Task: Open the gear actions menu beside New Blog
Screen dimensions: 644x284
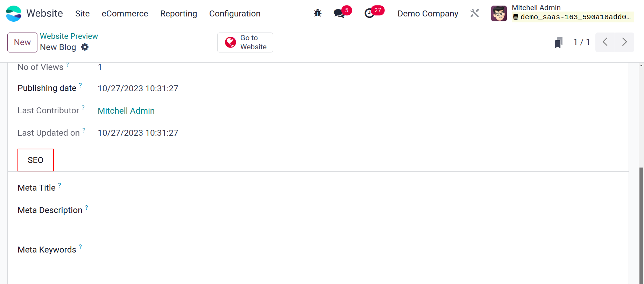Action: 85,47
